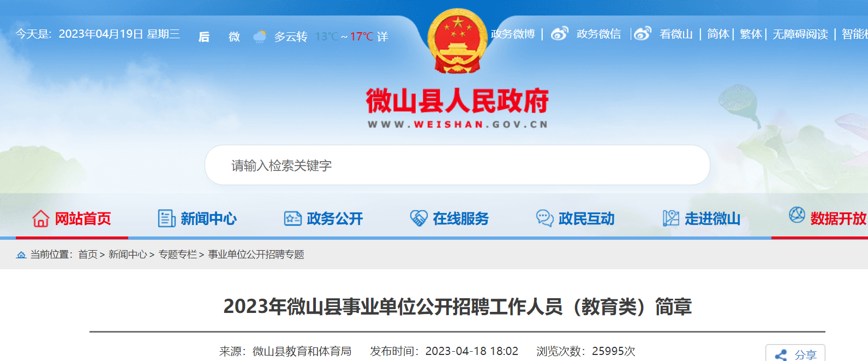868x361 pixels.
Task: Click the home icon beside 网站首页
Action: 41,218
